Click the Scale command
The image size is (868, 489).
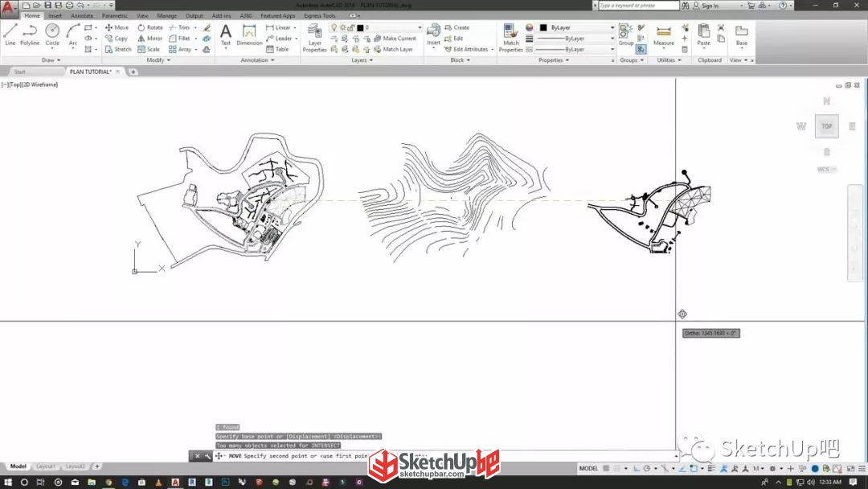(149, 49)
